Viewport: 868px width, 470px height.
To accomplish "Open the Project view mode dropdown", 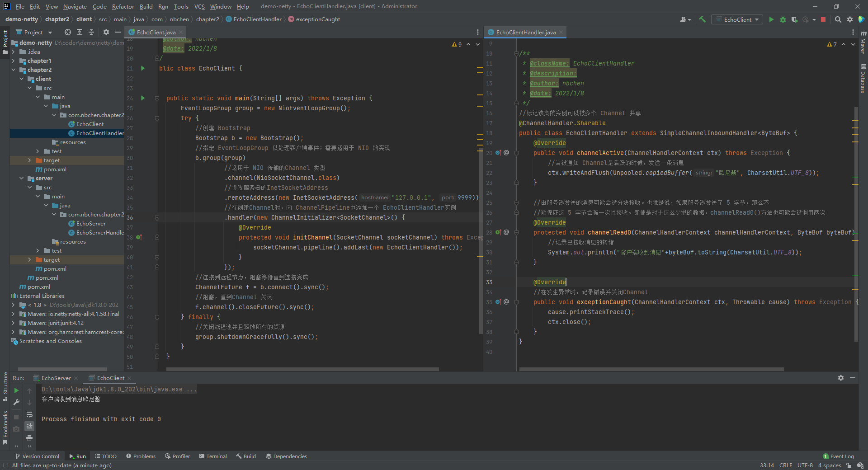I will point(34,32).
